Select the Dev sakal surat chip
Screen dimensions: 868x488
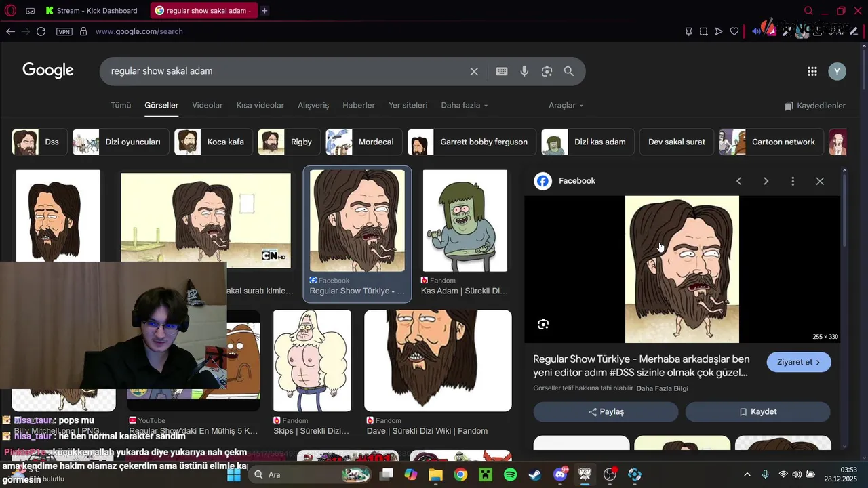677,142
